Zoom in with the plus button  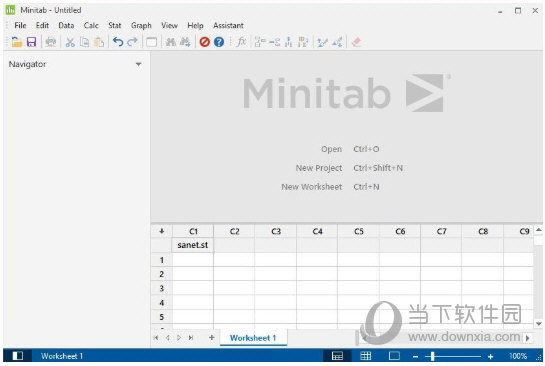pyautogui.click(x=490, y=356)
